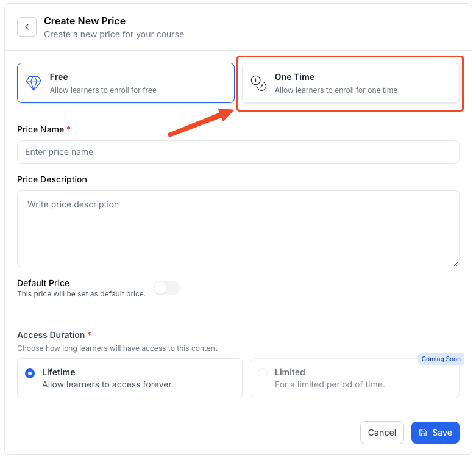This screenshot has height=460, width=476.
Task: Choose the One Time pricing option
Action: (x=350, y=83)
